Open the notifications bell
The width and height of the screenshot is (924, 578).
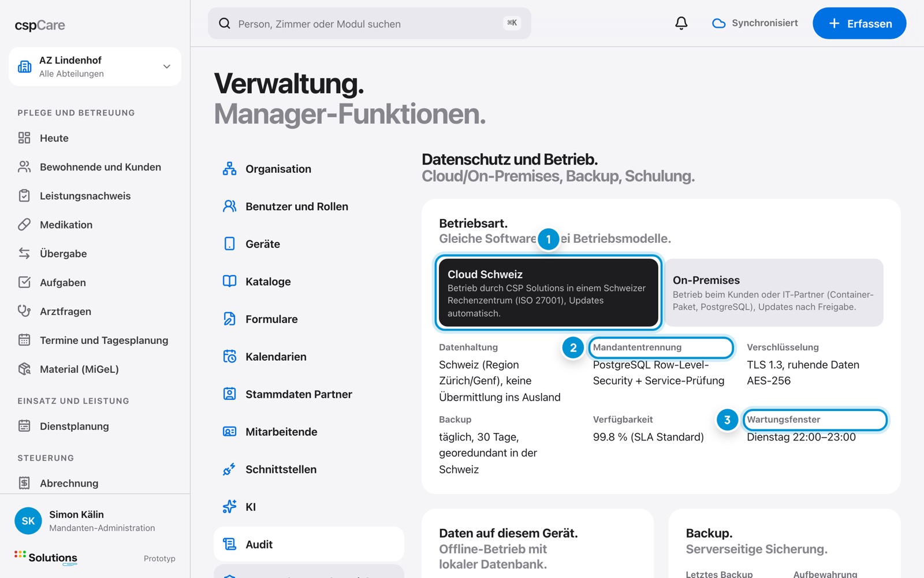(x=681, y=23)
